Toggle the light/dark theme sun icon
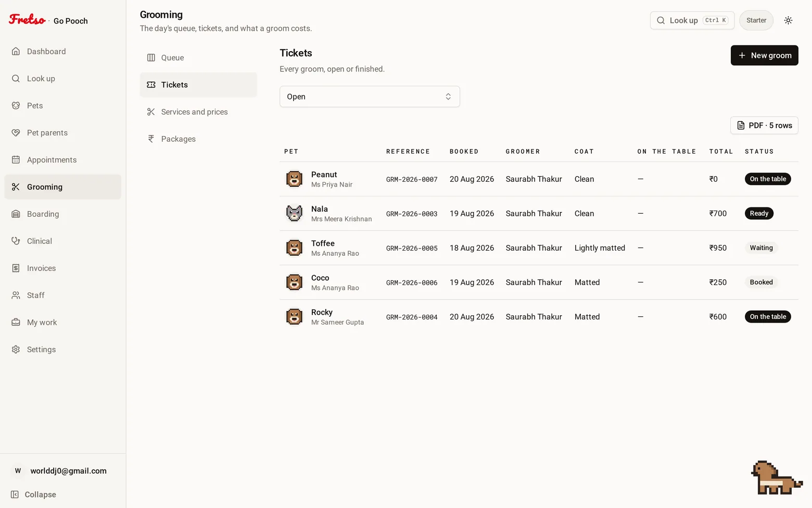 tap(788, 20)
